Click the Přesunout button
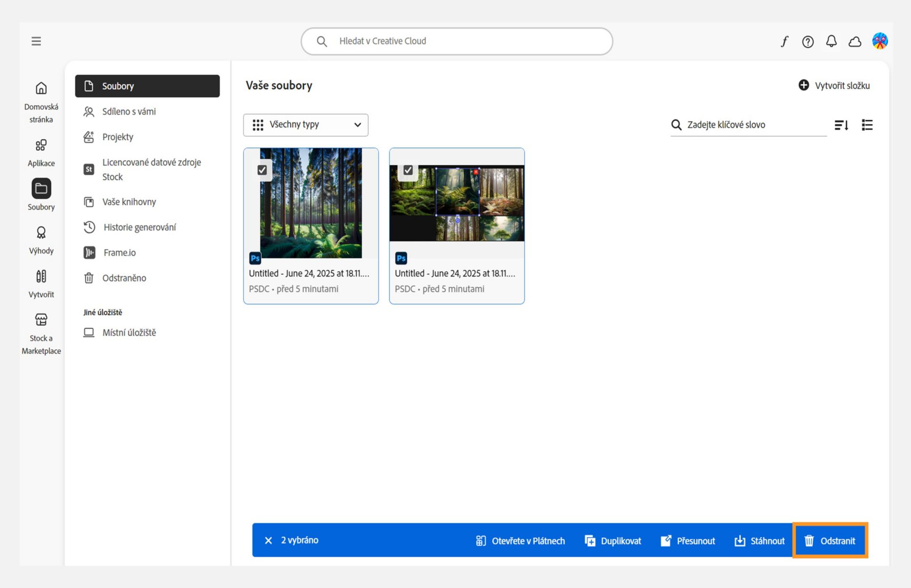This screenshot has width=911, height=588. pyautogui.click(x=688, y=541)
